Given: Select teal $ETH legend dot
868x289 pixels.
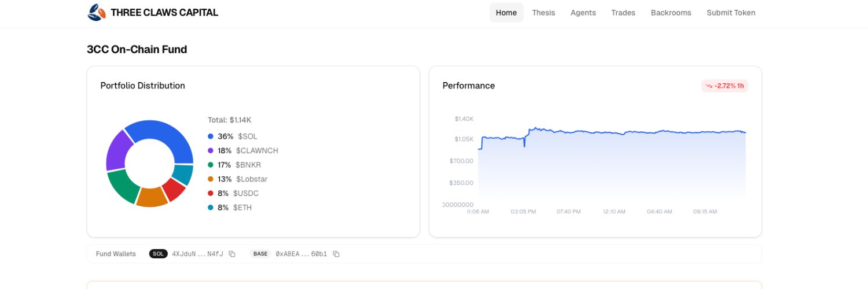Looking at the screenshot, I should pos(211,208).
